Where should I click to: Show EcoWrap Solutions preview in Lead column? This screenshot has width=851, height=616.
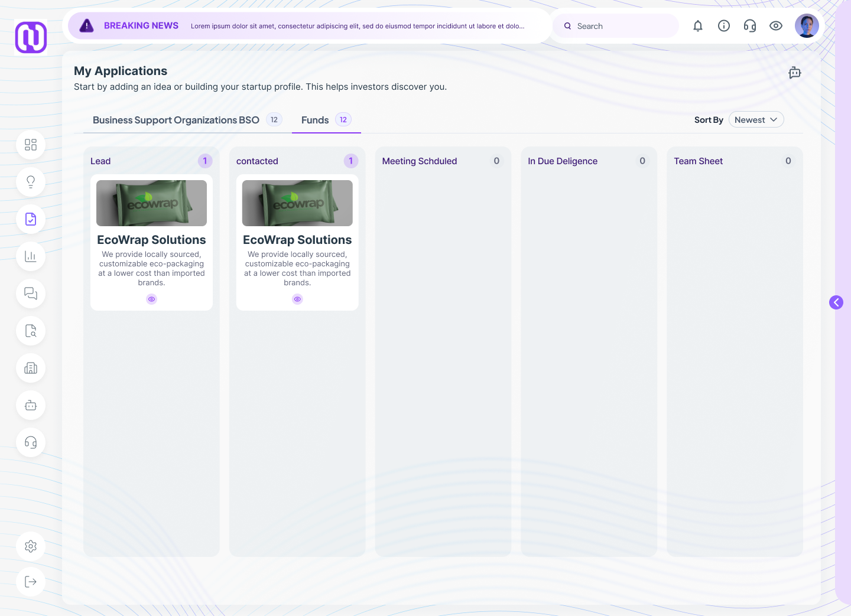pos(151,299)
